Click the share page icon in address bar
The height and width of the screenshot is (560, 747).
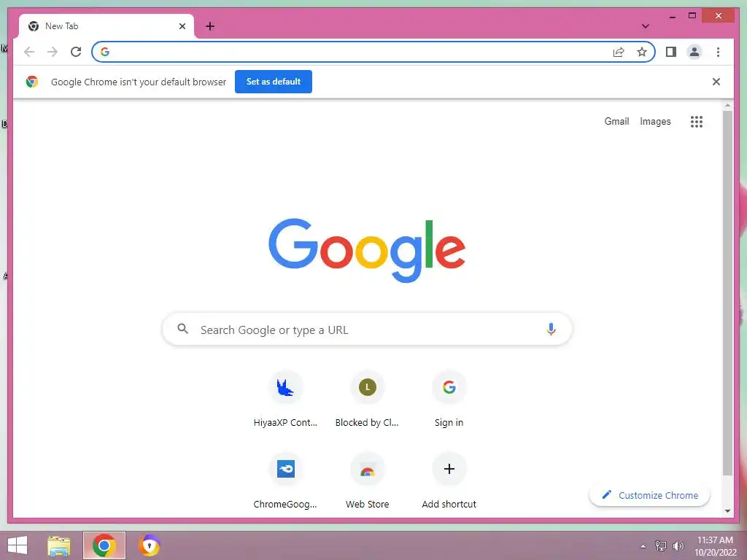[619, 52]
